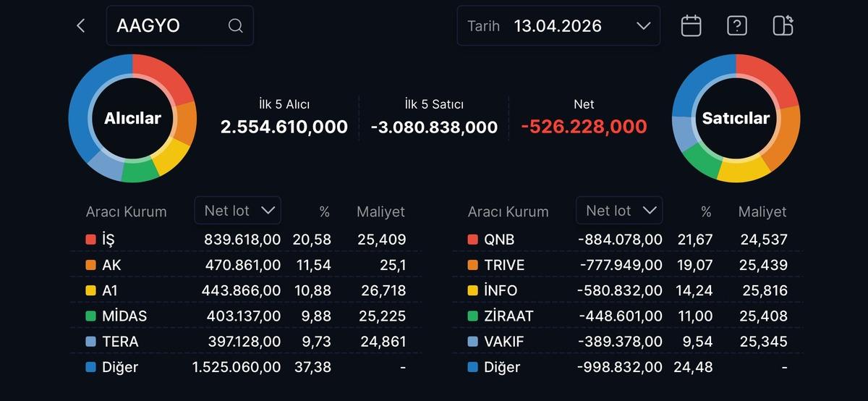Select the TERA buyer row
Screen dimensions: 868x401
245,342
